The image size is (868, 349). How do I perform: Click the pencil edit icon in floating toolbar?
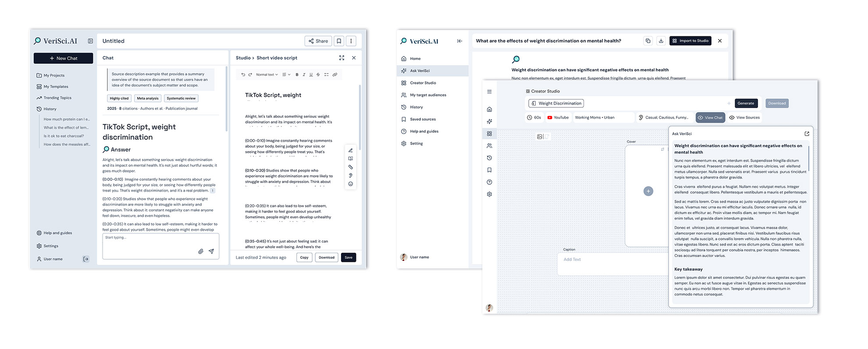point(351,150)
